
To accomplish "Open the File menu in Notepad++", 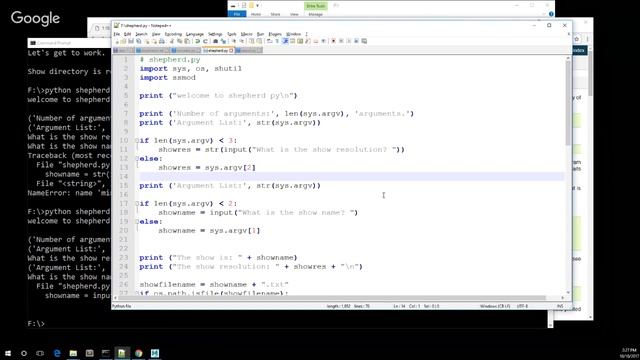I will click(x=117, y=34).
